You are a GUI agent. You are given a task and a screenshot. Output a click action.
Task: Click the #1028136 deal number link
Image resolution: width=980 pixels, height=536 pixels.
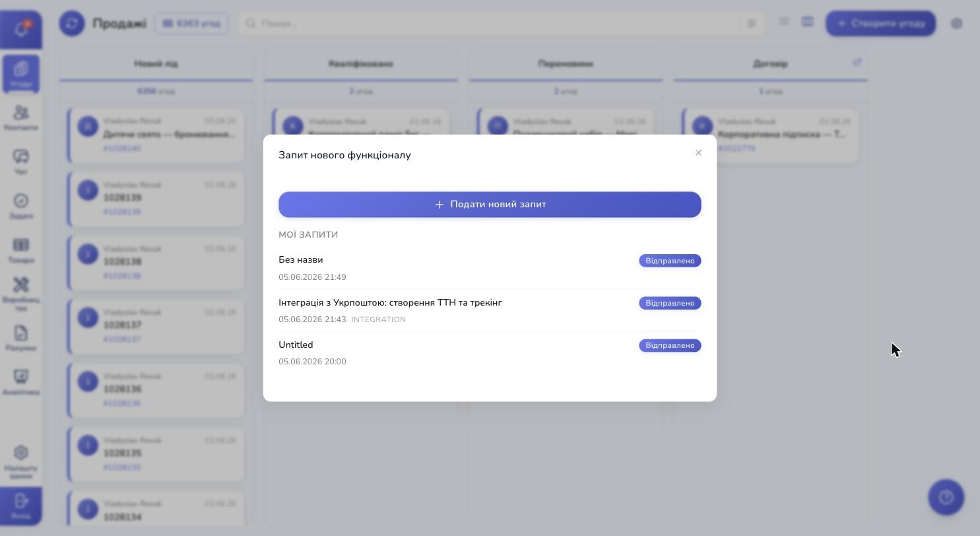(x=121, y=403)
